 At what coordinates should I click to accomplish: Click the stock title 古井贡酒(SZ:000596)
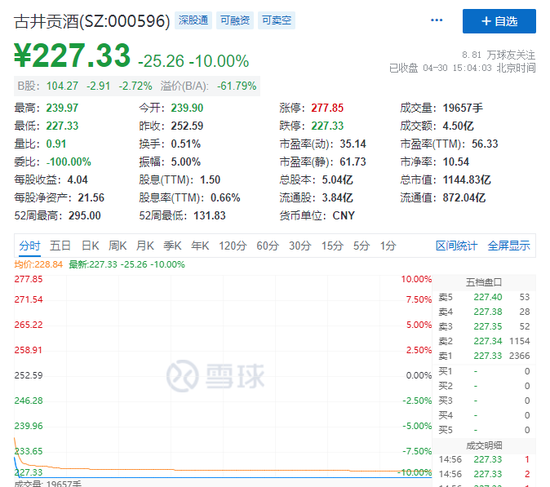[92, 21]
